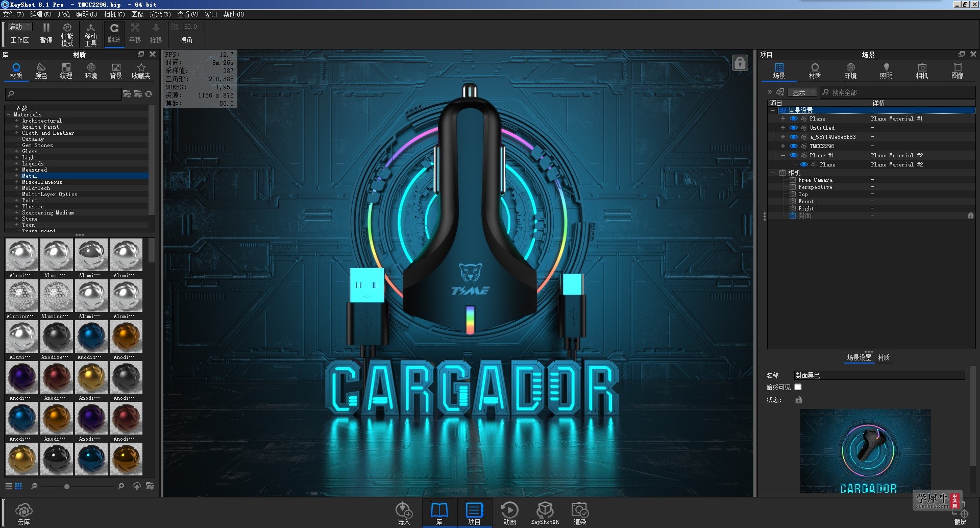Open the 渲染 render dialog
The width and height of the screenshot is (980, 528).
tap(580, 513)
